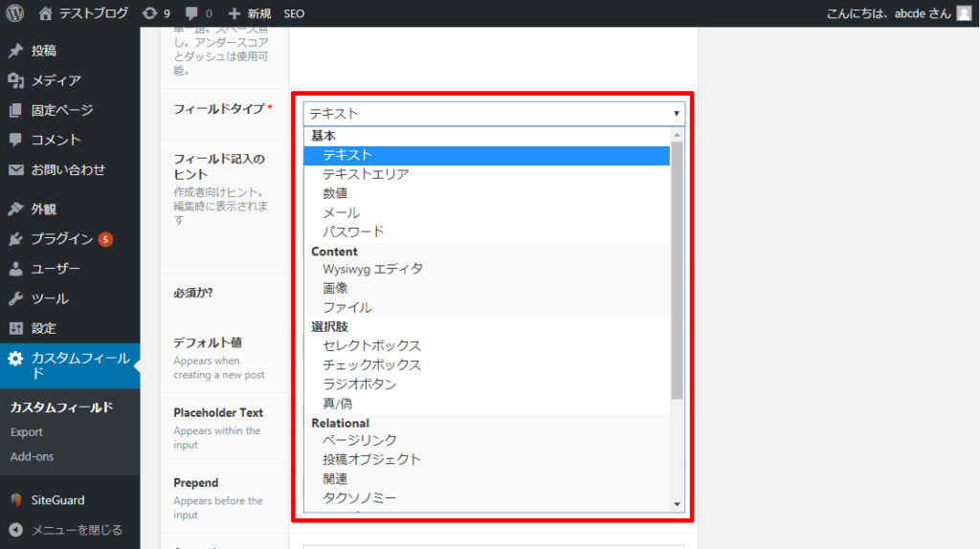This screenshot has width=980, height=549.
Task: Open the 投稿 posts menu
Action: 44,51
